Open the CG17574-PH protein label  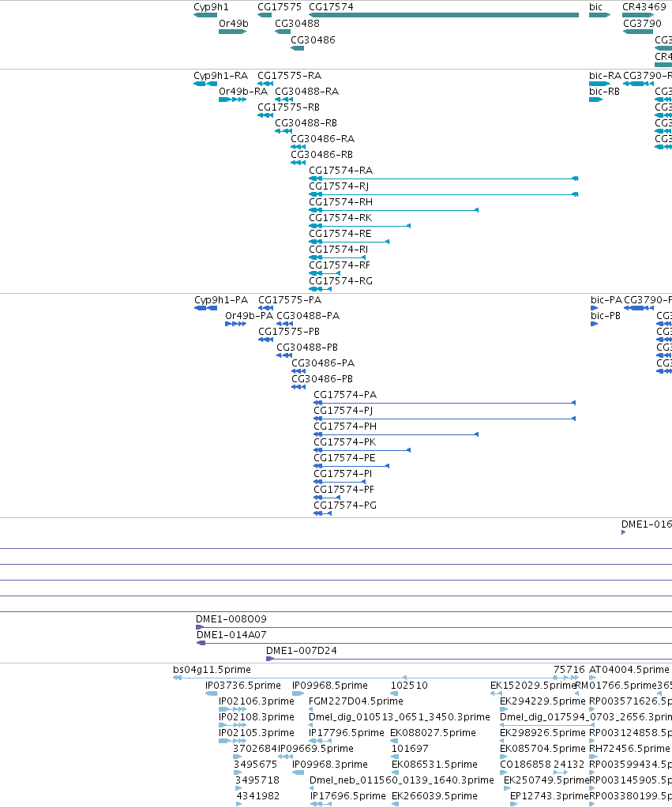point(345,427)
